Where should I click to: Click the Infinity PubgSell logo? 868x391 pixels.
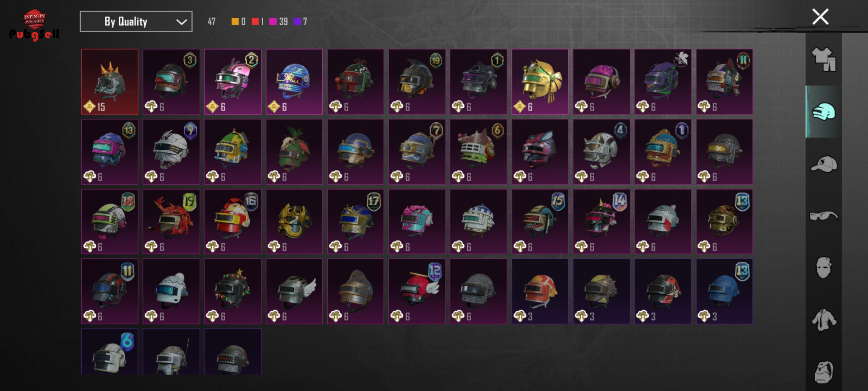coord(34,24)
